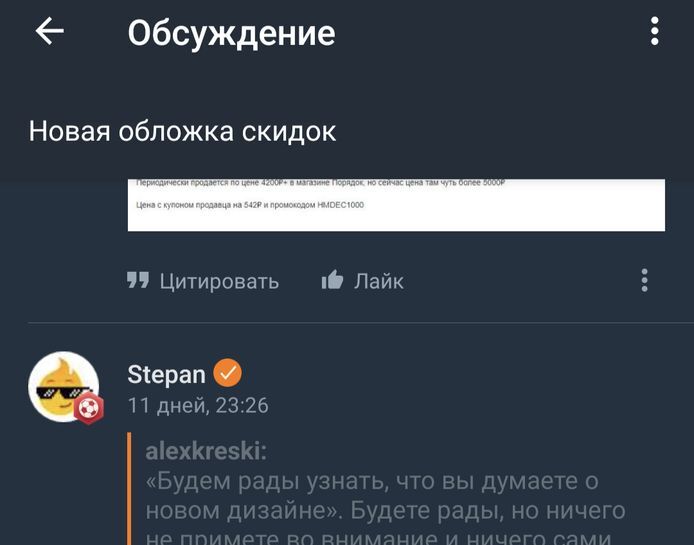
Task: Open the top-right three-dot overflow menu
Action: point(655,31)
